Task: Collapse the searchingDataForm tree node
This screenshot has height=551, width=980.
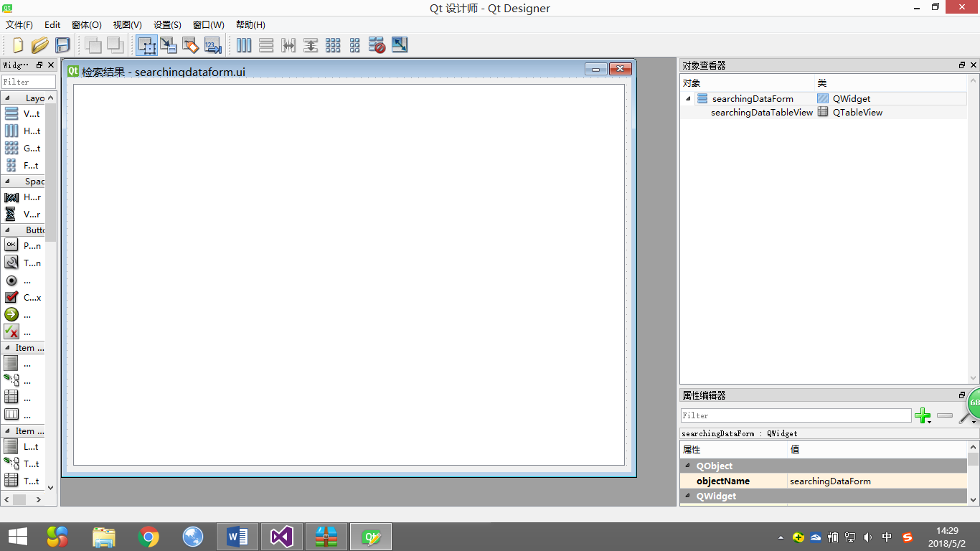Action: click(689, 99)
